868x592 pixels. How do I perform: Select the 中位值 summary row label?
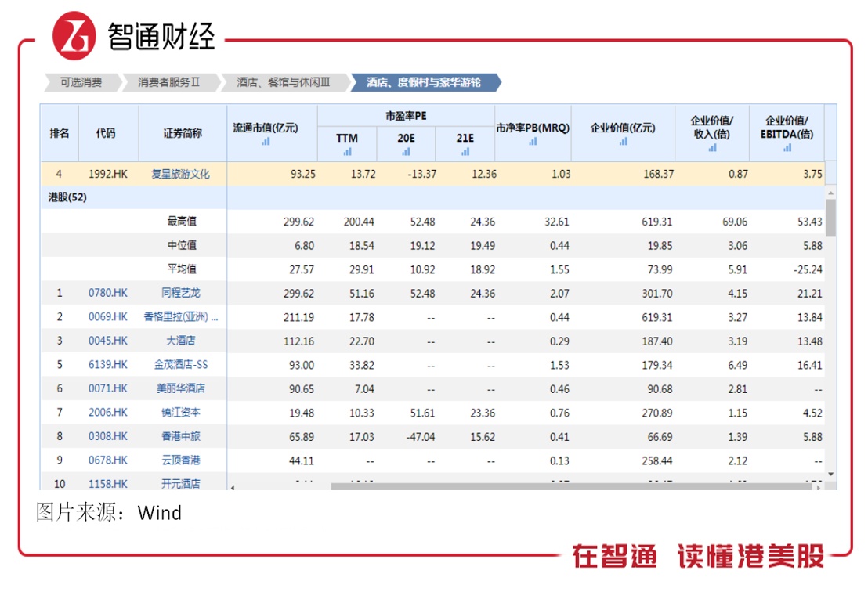[182, 245]
